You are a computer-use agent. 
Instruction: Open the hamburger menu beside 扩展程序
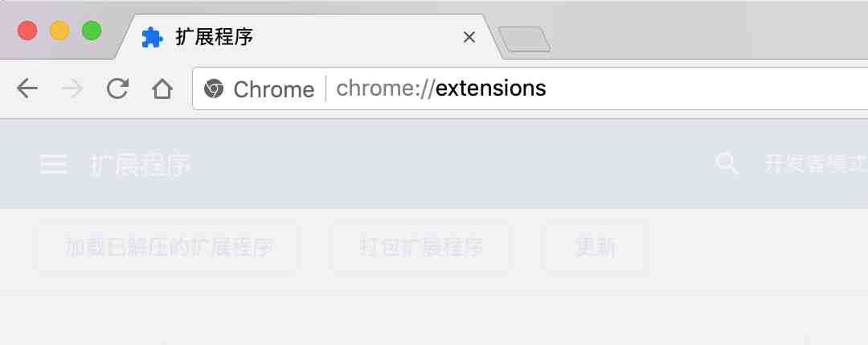click(54, 165)
